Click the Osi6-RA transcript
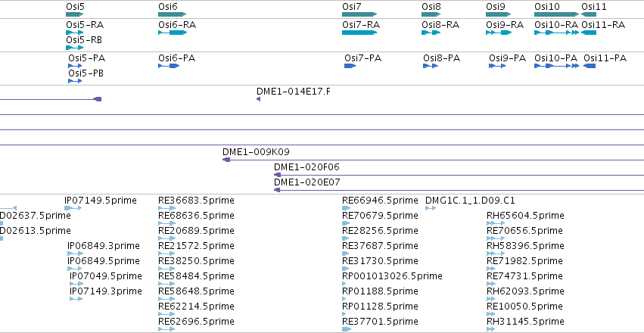Screen dimensions: 644x333 [x=173, y=33]
